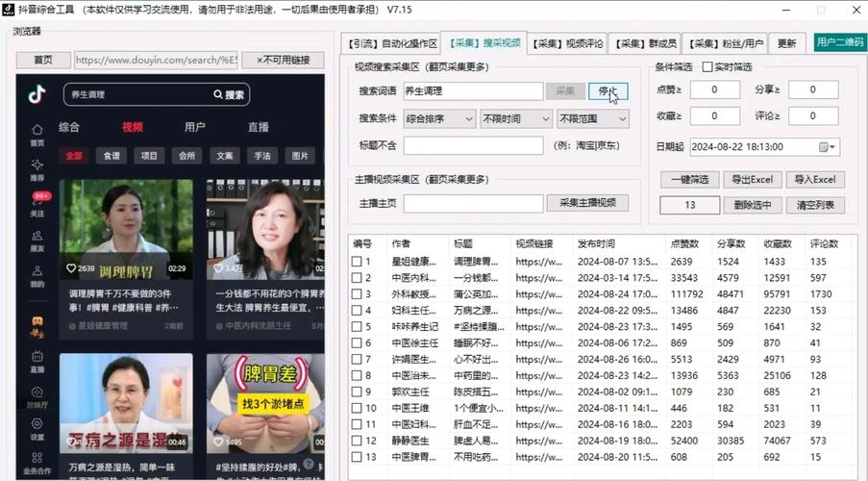The height and width of the screenshot is (481, 868).
Task: Click the 点赞≥ value field
Action: pyautogui.click(x=714, y=89)
